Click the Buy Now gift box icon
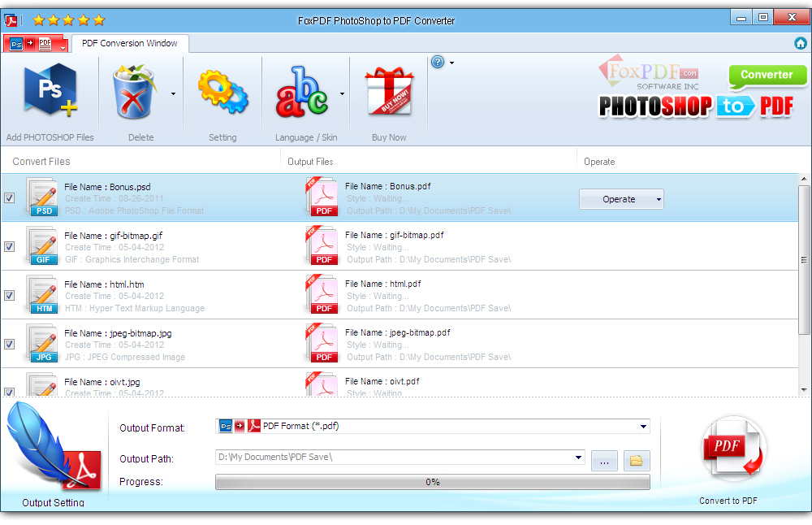The height and width of the screenshot is (525, 812). click(389, 92)
